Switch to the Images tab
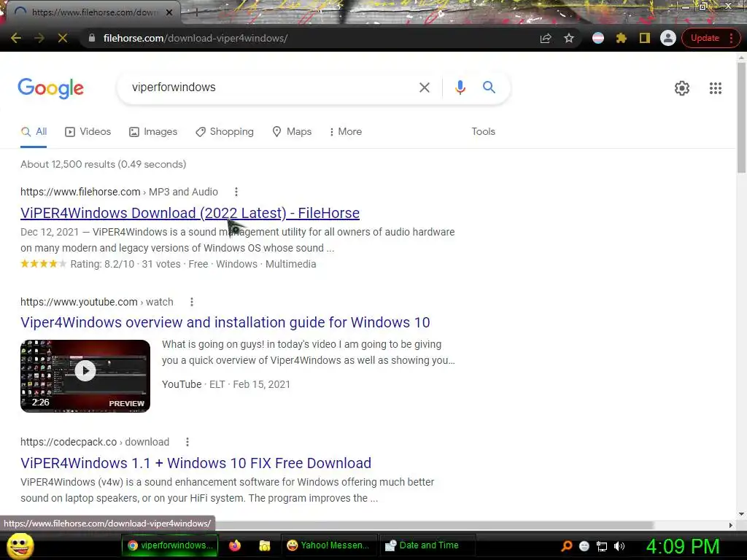The width and height of the screenshot is (747, 560). (153, 132)
